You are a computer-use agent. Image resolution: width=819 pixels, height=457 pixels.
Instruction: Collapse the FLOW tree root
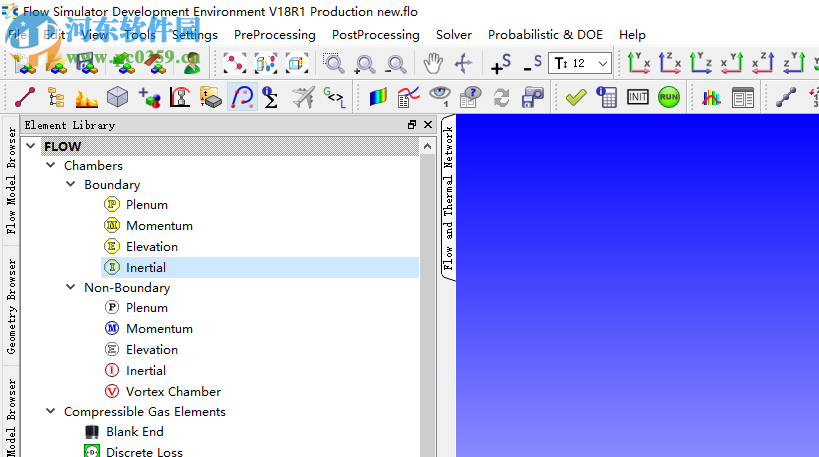point(31,146)
